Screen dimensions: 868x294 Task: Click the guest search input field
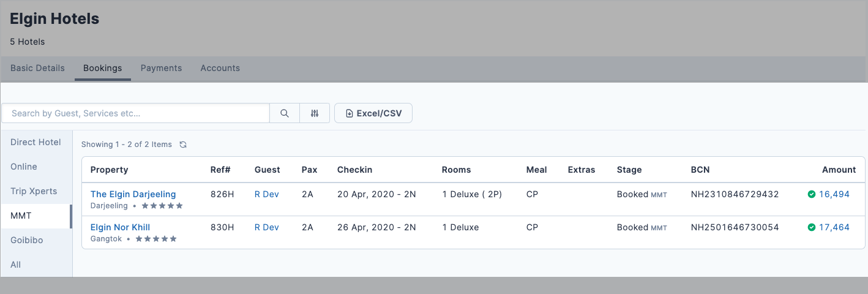(x=136, y=113)
